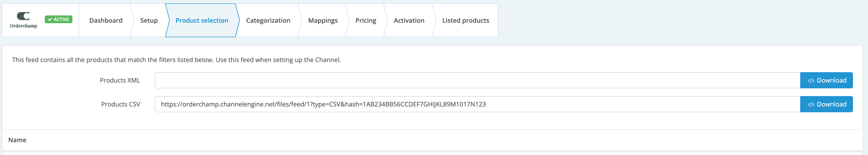Click the Products CSV URL field
The width and height of the screenshot is (868, 155).
click(477, 104)
